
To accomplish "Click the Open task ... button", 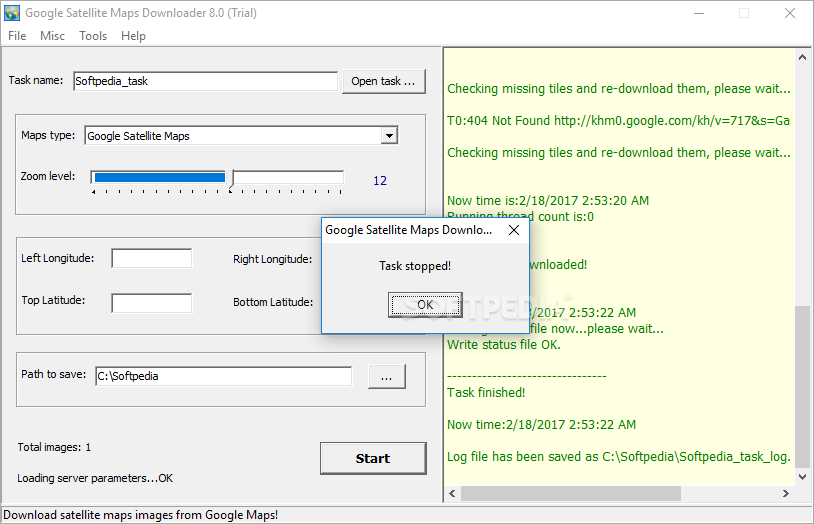I will pyautogui.click(x=384, y=81).
